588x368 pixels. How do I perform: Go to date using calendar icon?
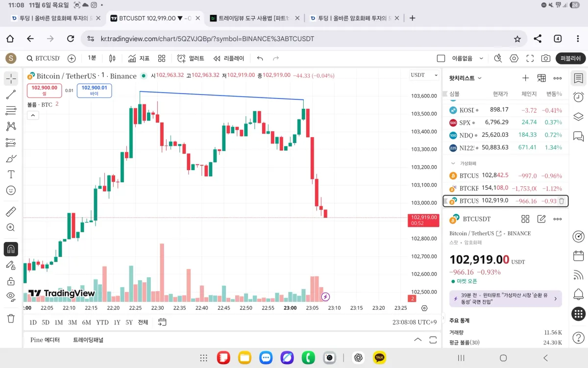click(x=162, y=322)
